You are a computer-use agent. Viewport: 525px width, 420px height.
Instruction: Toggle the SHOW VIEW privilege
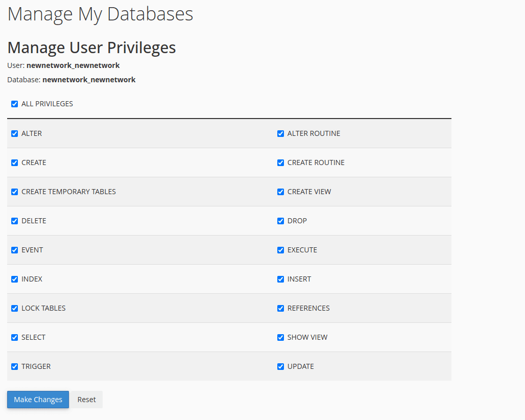coord(280,337)
